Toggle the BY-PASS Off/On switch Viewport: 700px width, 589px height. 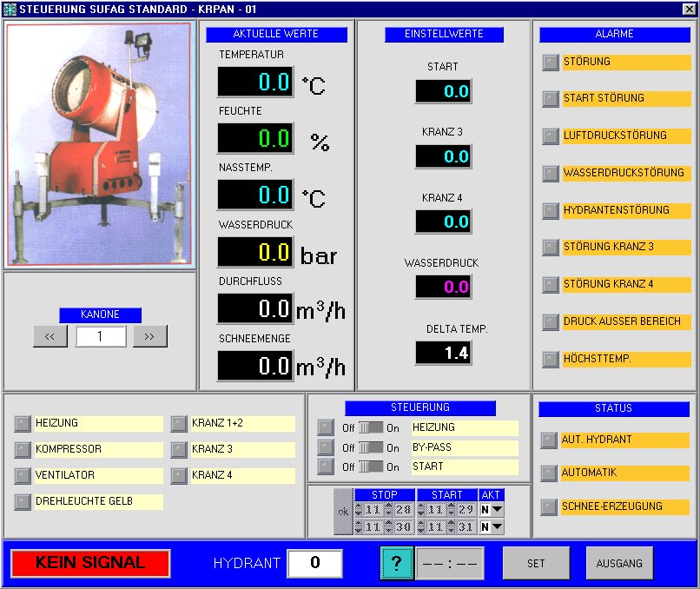pyautogui.click(x=371, y=447)
